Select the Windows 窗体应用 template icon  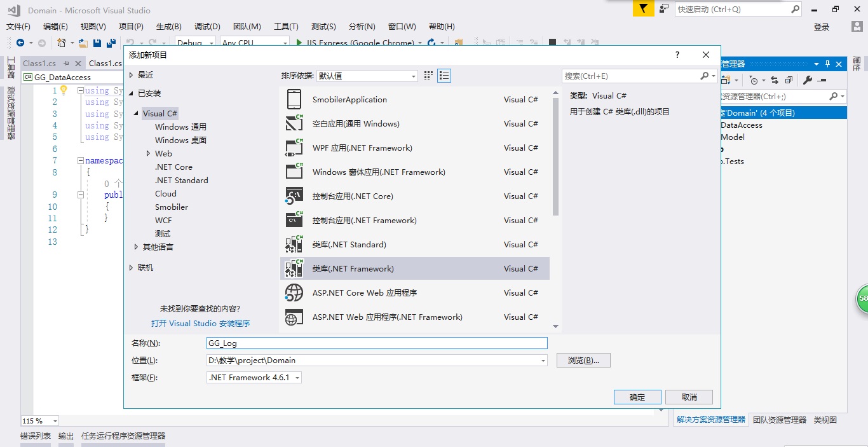pyautogui.click(x=294, y=172)
